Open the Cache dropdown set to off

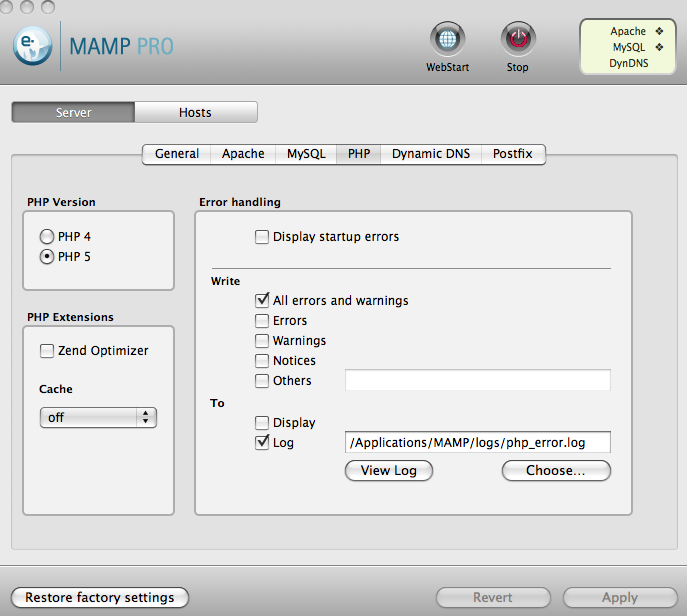(98, 418)
